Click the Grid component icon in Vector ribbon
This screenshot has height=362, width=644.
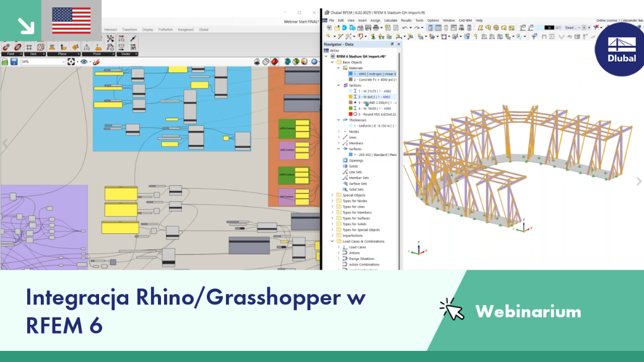(x=29, y=47)
